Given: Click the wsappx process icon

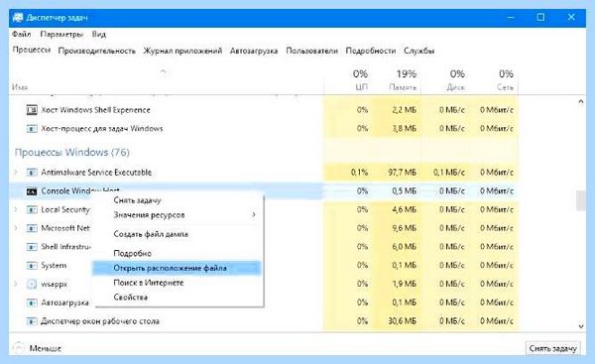Looking at the screenshot, I should pos(32,284).
